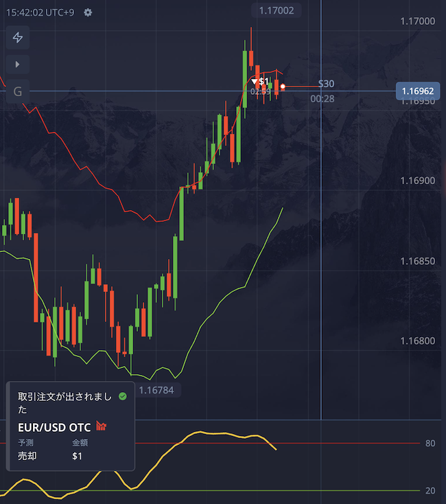Click the oscillator 80 level label
Viewport: 446px width, 504px height.
pos(430,444)
